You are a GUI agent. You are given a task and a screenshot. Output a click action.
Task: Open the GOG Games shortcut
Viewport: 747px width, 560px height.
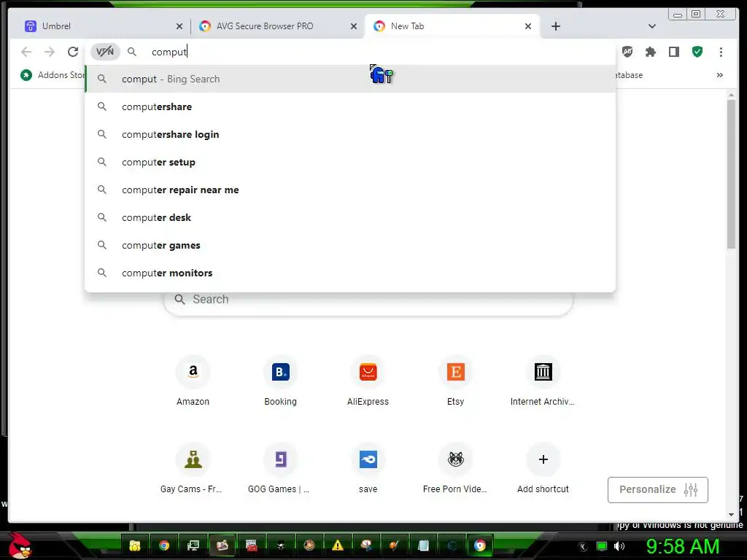[x=281, y=469]
